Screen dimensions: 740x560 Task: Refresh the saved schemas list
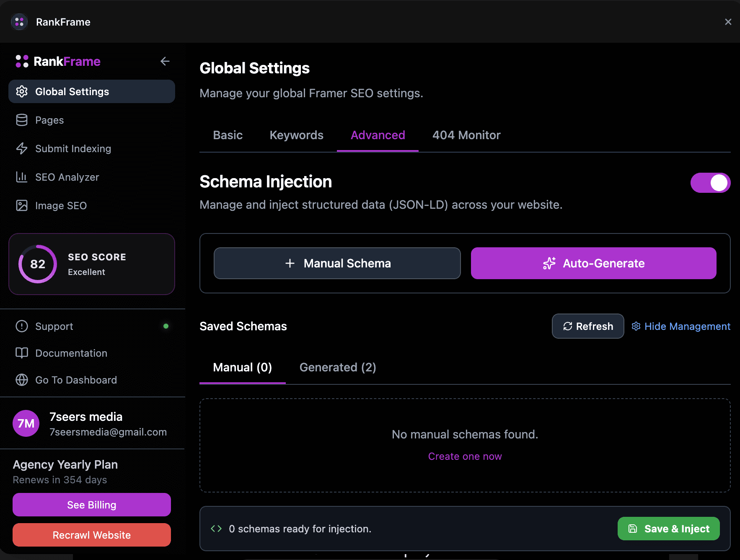pos(588,326)
